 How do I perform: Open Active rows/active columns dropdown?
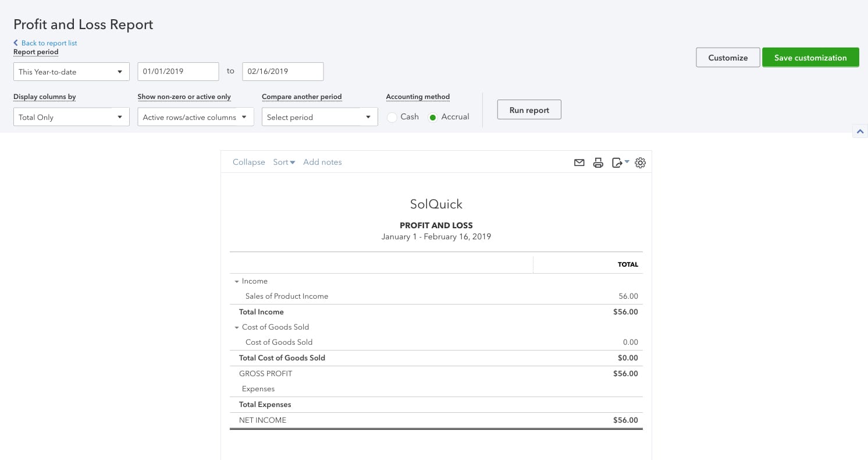(x=195, y=117)
